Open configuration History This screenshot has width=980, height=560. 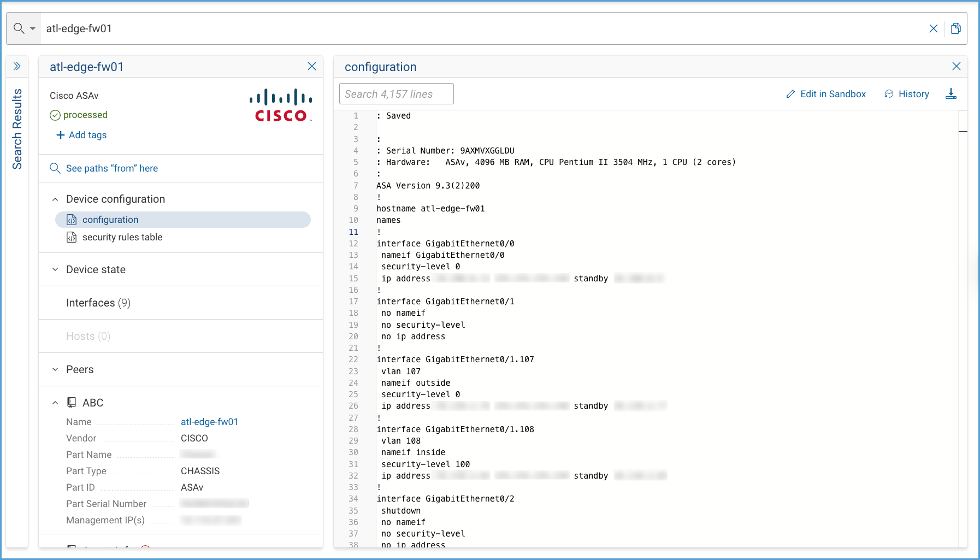point(907,94)
